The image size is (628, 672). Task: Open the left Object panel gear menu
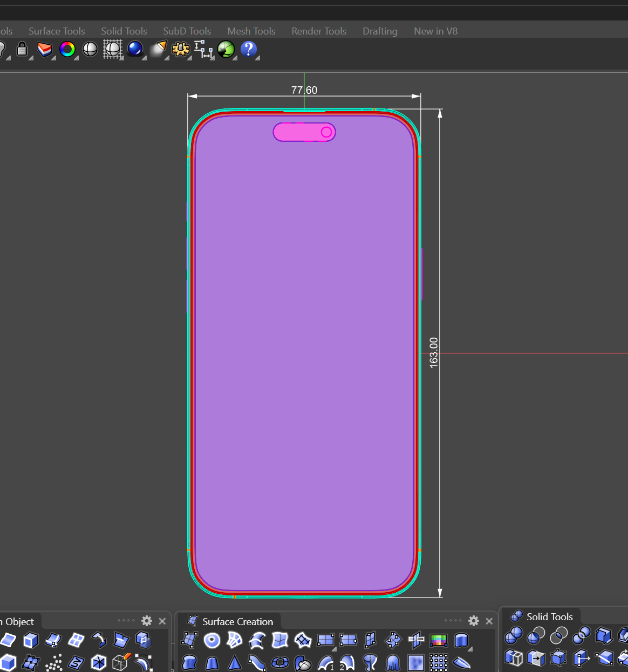(x=147, y=621)
